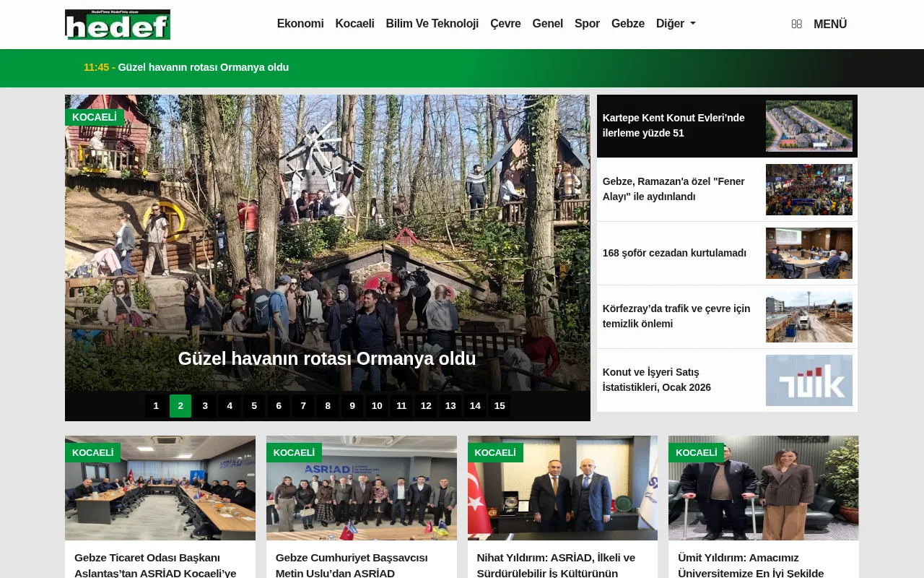924x578 pixels.
Task: Select slide number 15 in the carousel
Action: 499,405
